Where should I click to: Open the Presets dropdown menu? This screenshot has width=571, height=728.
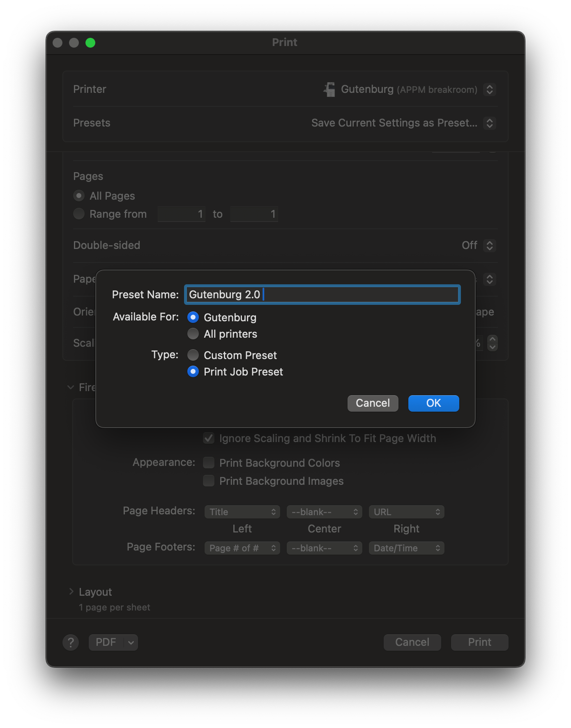[489, 123]
